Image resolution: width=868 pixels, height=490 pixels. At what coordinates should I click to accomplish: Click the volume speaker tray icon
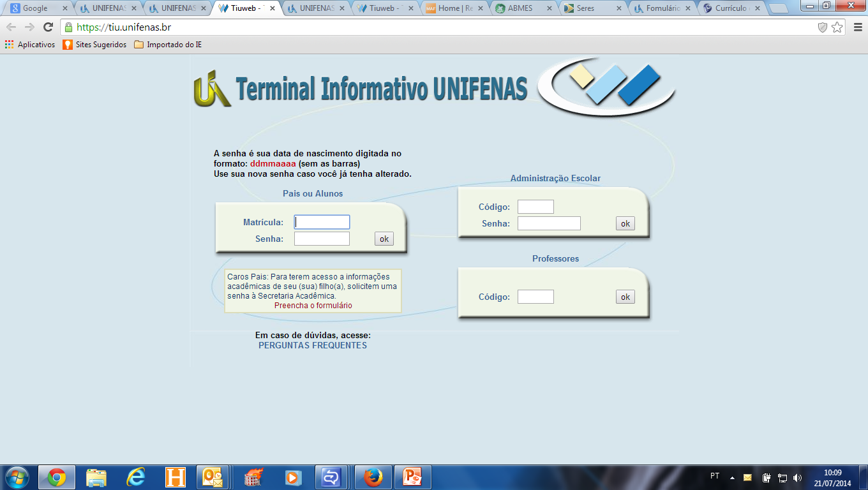coord(797,477)
